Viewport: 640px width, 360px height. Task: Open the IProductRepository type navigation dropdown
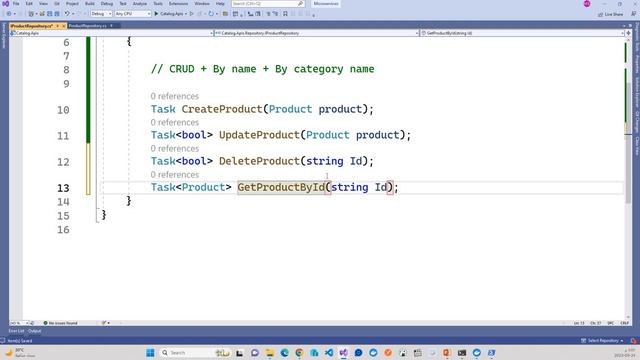coord(316,33)
